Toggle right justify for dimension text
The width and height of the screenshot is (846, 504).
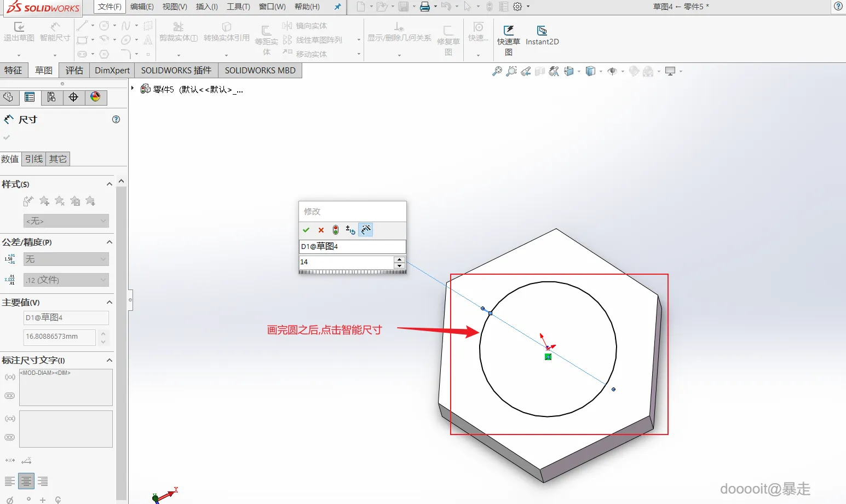click(x=42, y=481)
